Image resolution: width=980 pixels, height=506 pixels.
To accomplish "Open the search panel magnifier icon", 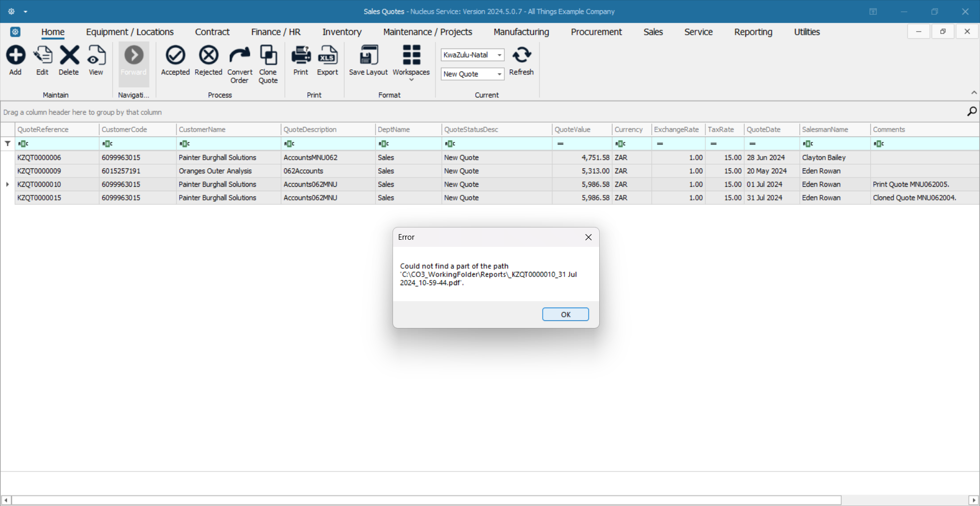I will [971, 112].
